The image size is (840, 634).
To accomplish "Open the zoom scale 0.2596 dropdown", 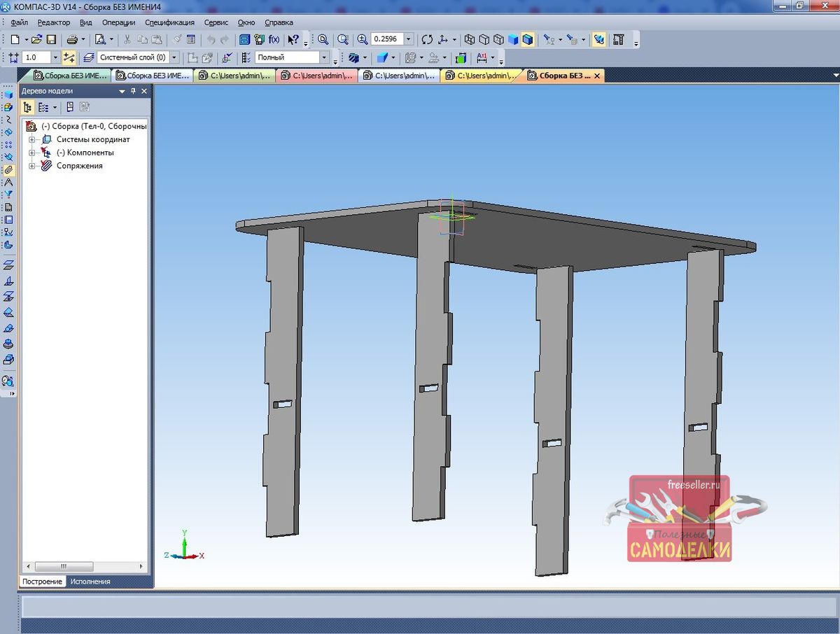I will pyautogui.click(x=409, y=40).
